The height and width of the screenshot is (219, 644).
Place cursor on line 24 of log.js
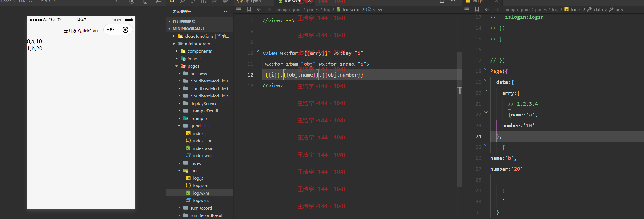pyautogui.click(x=567, y=137)
